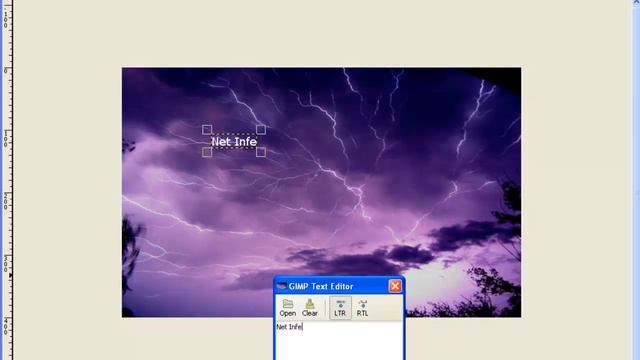This screenshot has height=360, width=640.
Task: Close the GIMP Text Editor window
Action: coord(395,286)
